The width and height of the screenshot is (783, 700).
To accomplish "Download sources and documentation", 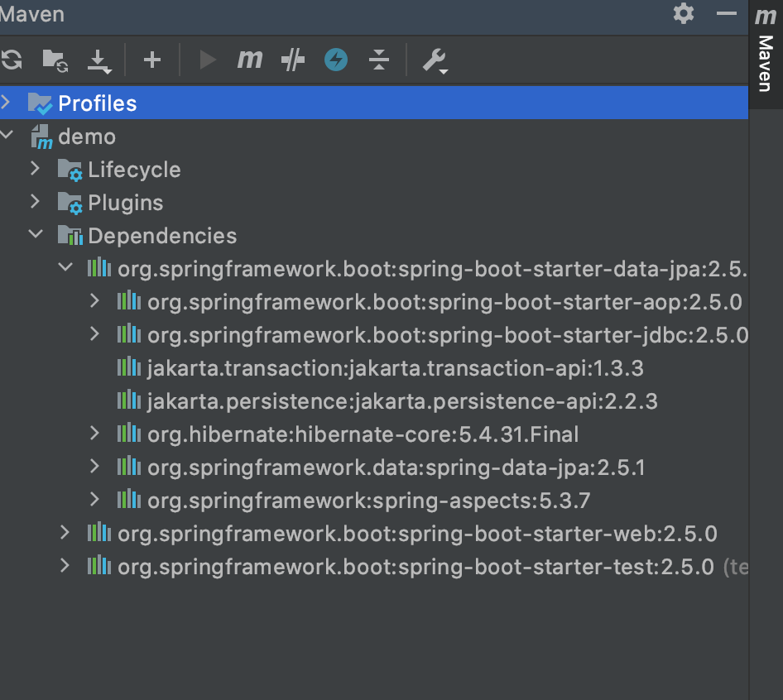I will tap(99, 60).
